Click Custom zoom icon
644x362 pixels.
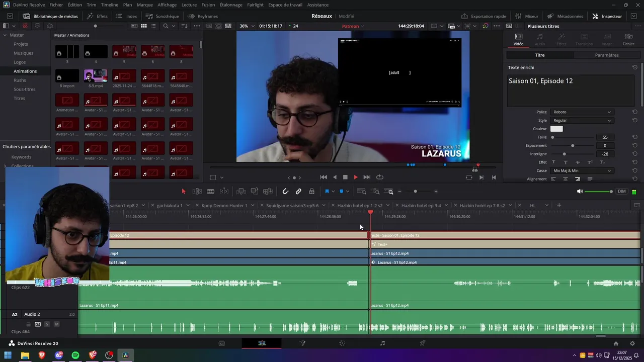[x=388, y=192]
